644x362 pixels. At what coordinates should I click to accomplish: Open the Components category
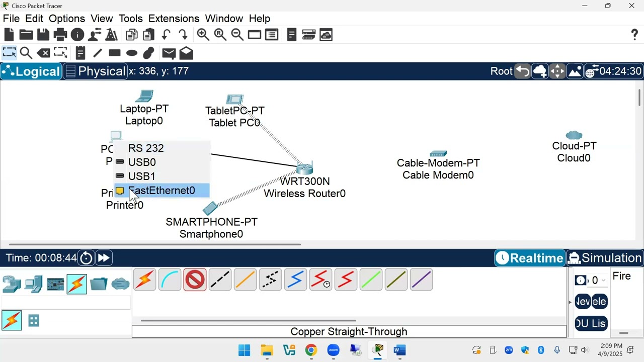tap(55, 284)
